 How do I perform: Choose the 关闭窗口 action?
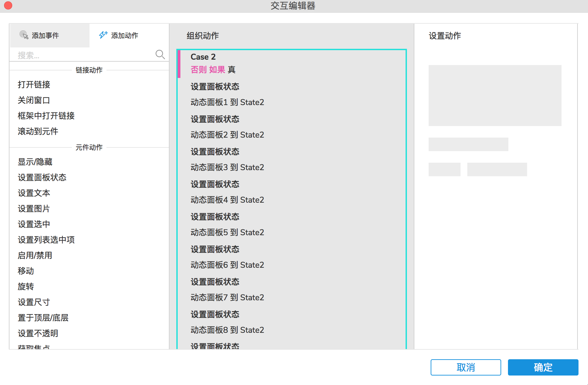(x=34, y=100)
